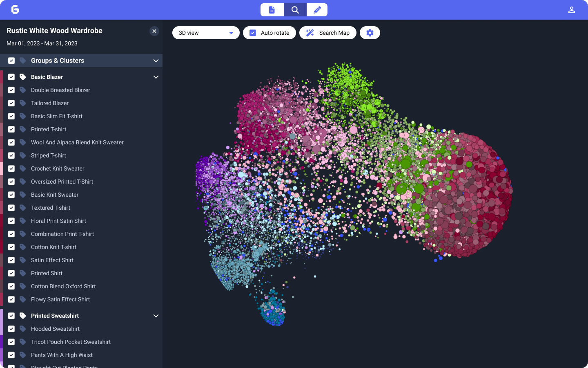Select the magnifier search tab
Screen dimensions: 588x368
point(295,10)
